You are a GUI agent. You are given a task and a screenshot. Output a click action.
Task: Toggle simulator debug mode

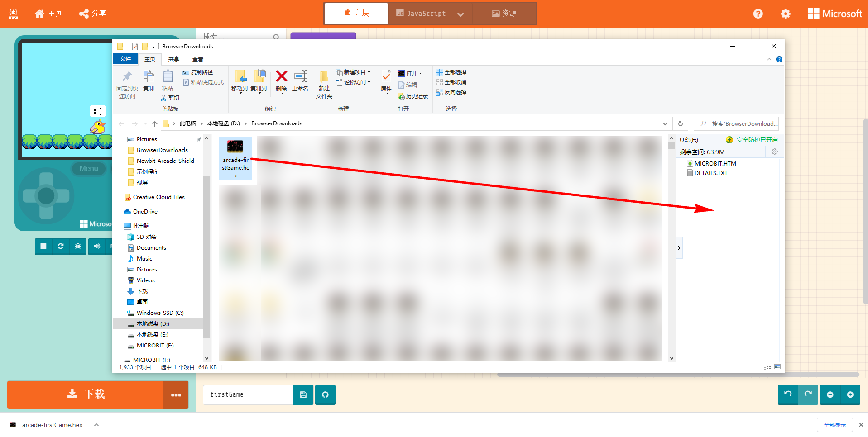click(78, 246)
